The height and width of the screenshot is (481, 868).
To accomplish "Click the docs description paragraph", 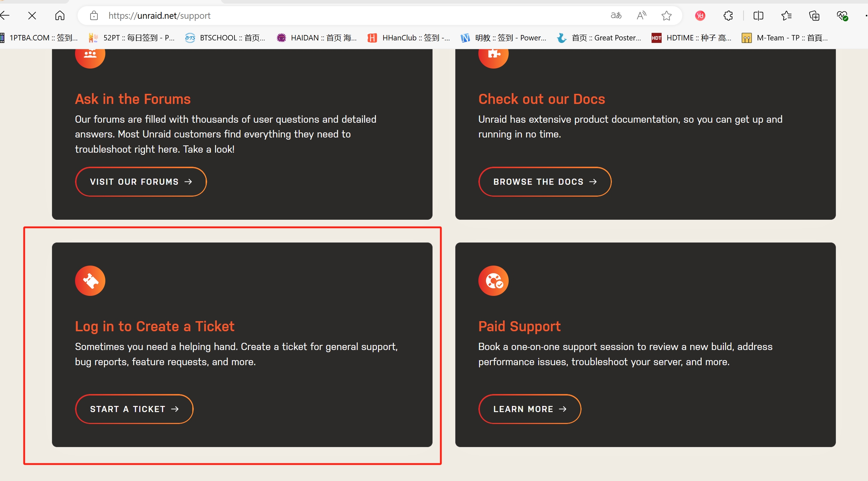I will (630, 127).
